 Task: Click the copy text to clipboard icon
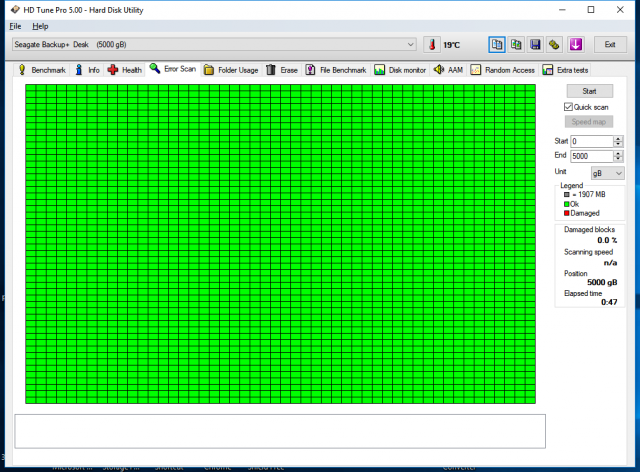(497, 45)
